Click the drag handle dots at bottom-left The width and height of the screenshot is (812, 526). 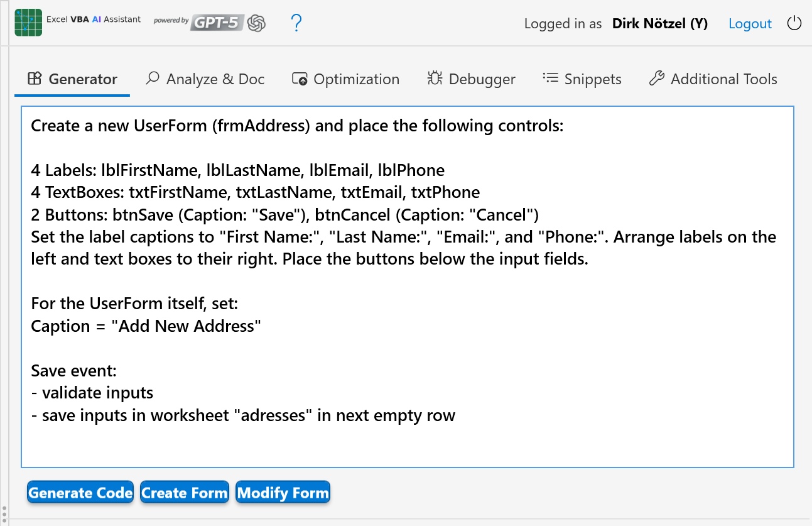(5, 515)
